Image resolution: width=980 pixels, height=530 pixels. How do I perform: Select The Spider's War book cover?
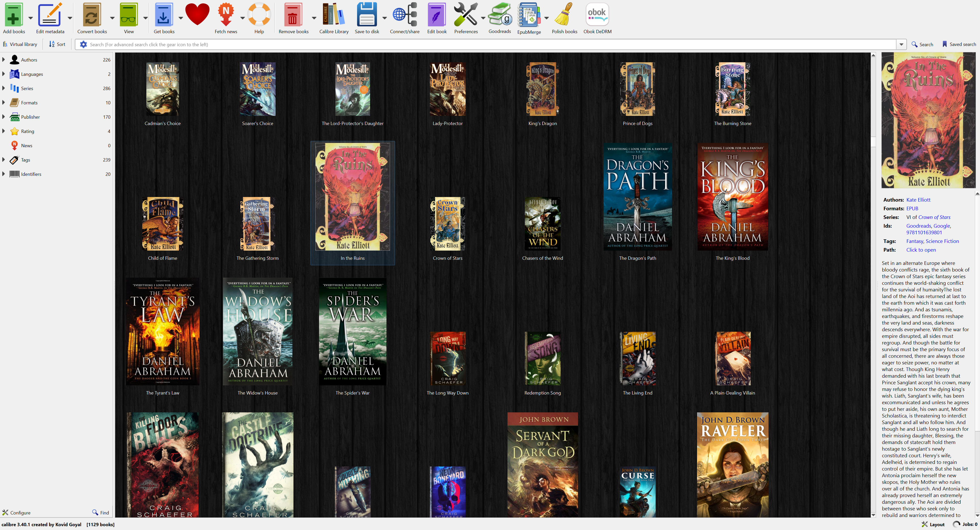pos(352,331)
